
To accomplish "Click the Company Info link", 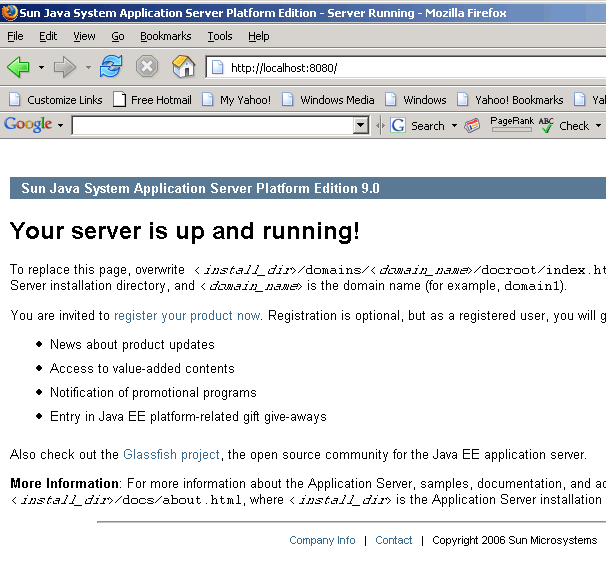I will [x=322, y=540].
